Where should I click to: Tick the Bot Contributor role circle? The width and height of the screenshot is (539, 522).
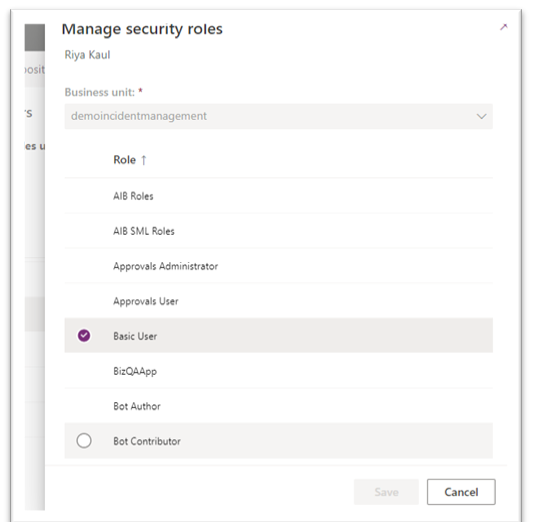[x=84, y=441]
